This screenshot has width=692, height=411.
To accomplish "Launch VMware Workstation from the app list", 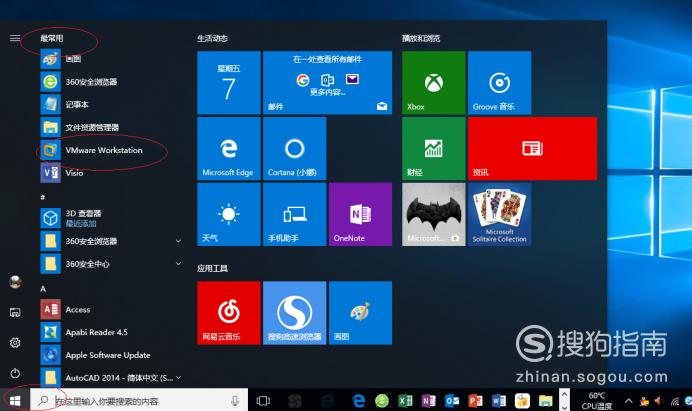I will [x=110, y=150].
